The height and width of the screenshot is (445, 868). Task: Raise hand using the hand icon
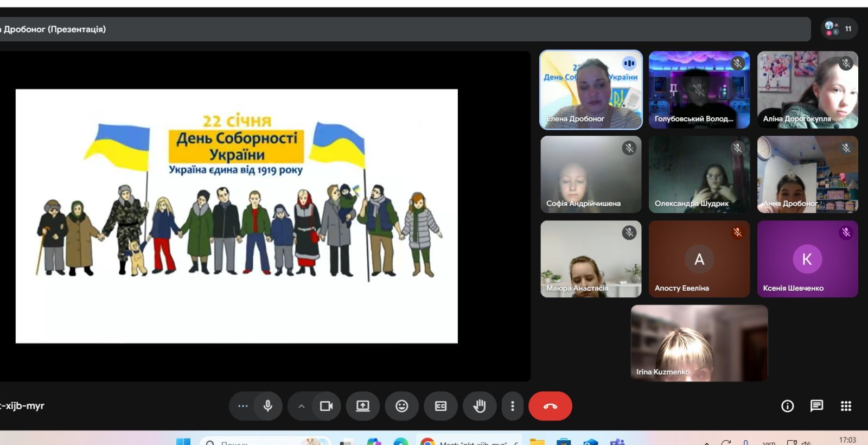(479, 406)
